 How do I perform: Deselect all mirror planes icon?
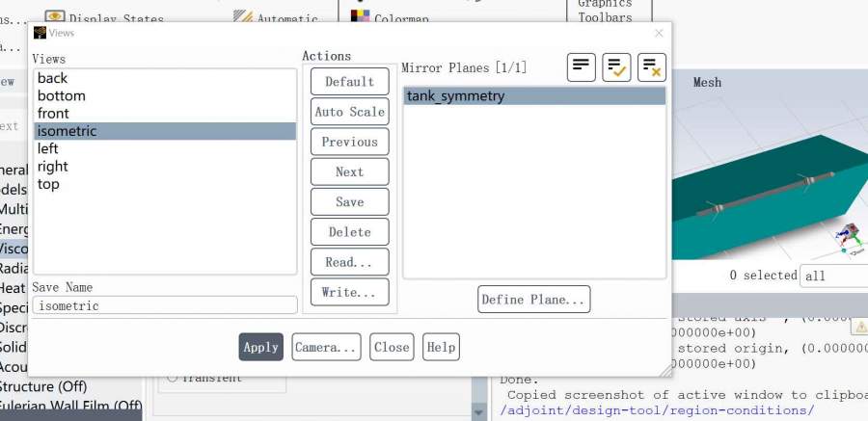click(652, 67)
